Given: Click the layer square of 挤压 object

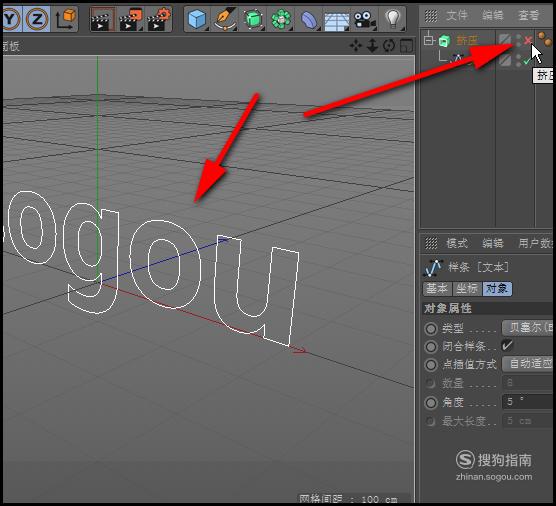Looking at the screenshot, I should (x=505, y=40).
